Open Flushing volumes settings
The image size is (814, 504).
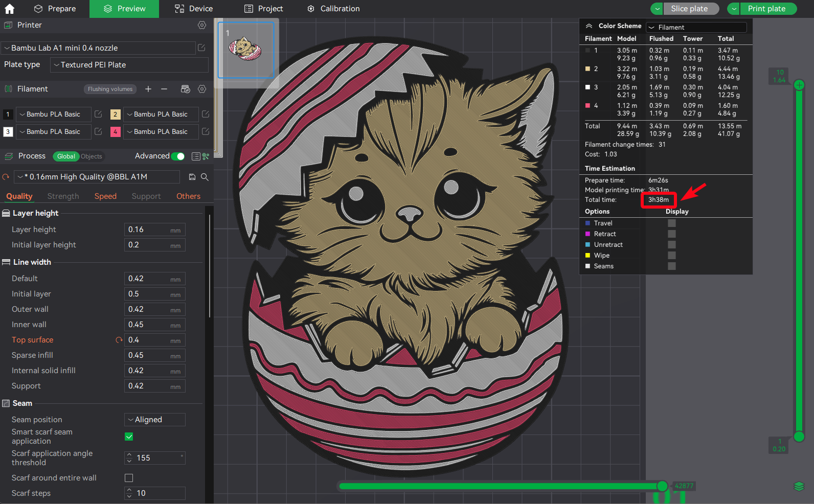click(110, 89)
